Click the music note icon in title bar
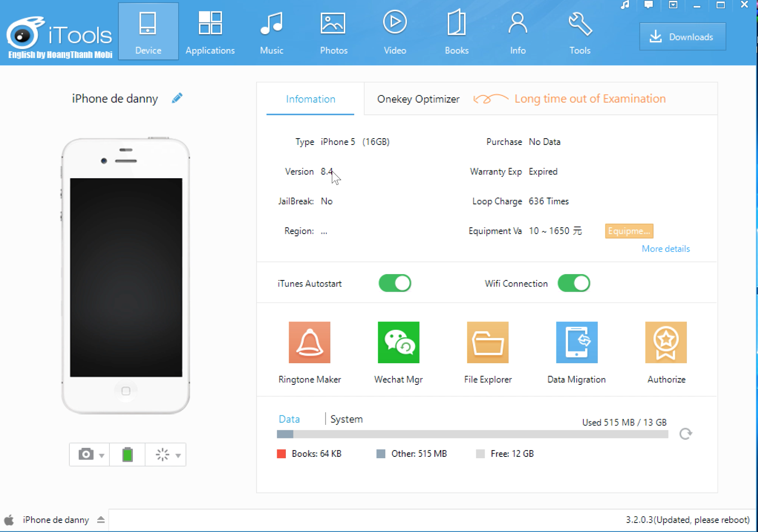The width and height of the screenshot is (758, 532). click(625, 5)
